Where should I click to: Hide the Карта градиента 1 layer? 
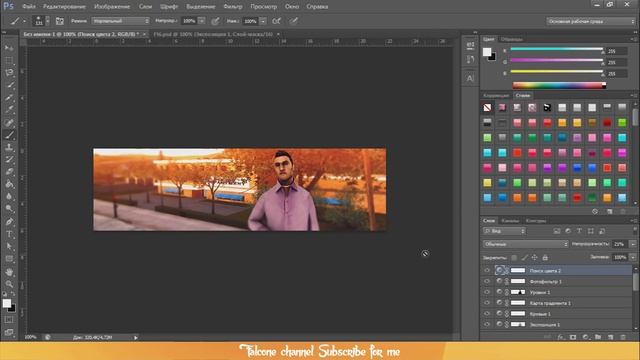click(x=487, y=303)
